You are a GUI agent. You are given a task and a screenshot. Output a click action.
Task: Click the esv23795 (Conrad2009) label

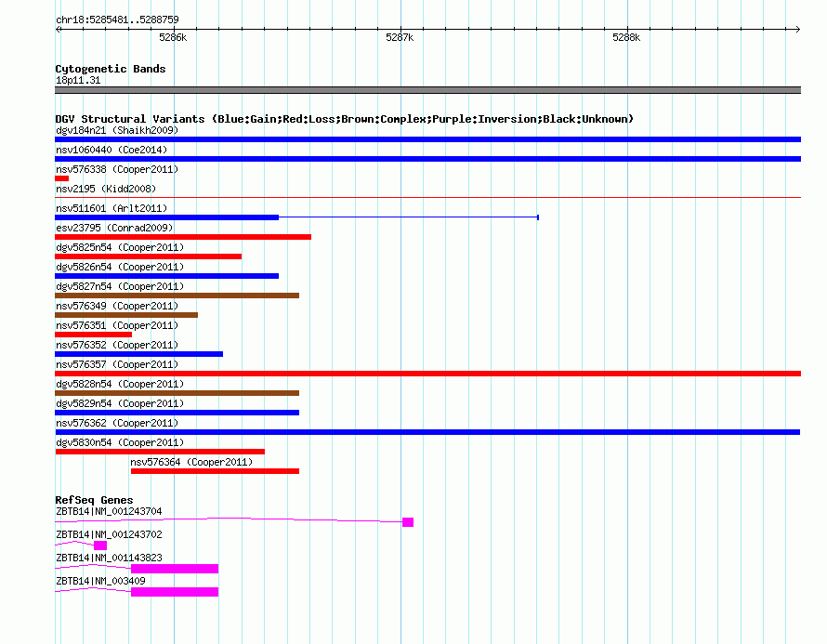pos(114,228)
